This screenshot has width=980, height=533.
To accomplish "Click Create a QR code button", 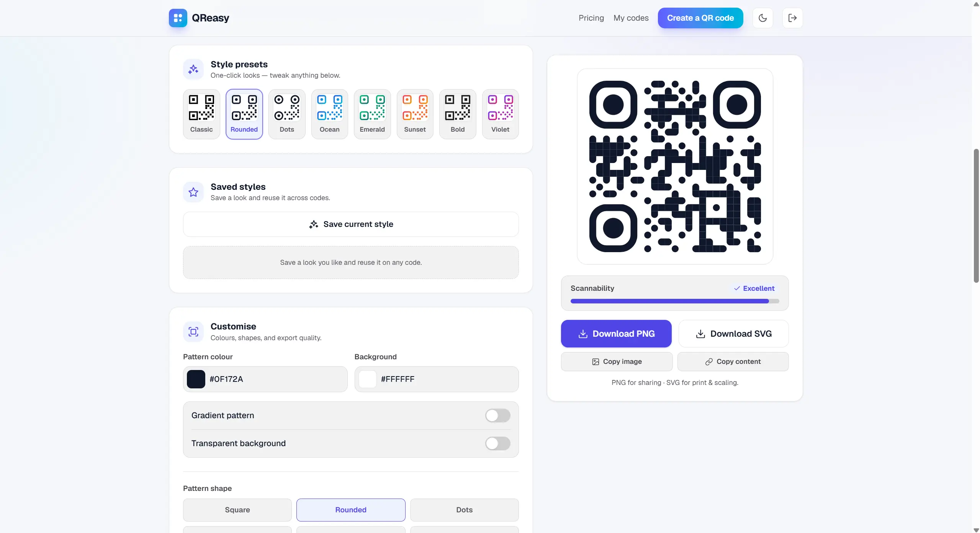I will 700,18.
